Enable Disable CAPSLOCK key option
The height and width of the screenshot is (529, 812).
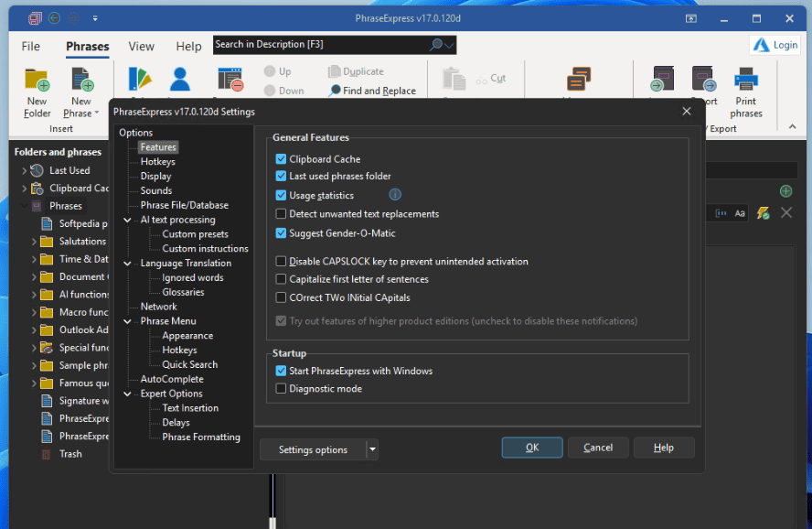tap(281, 262)
